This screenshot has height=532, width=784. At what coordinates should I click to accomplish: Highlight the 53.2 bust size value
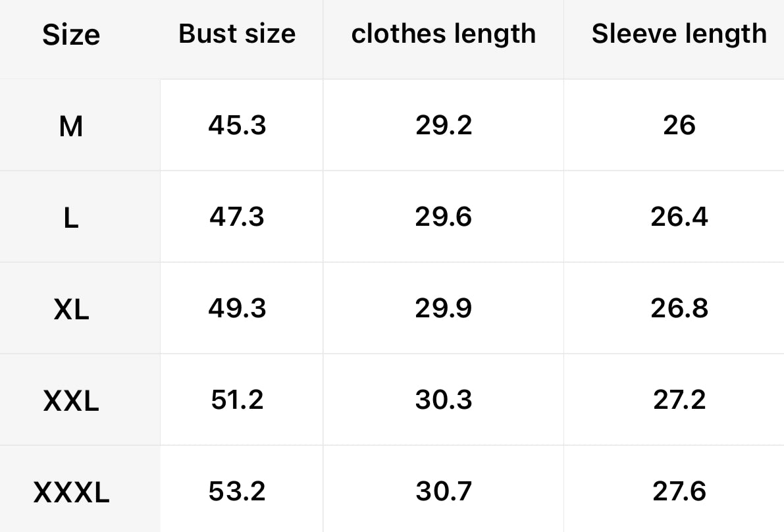point(237,491)
